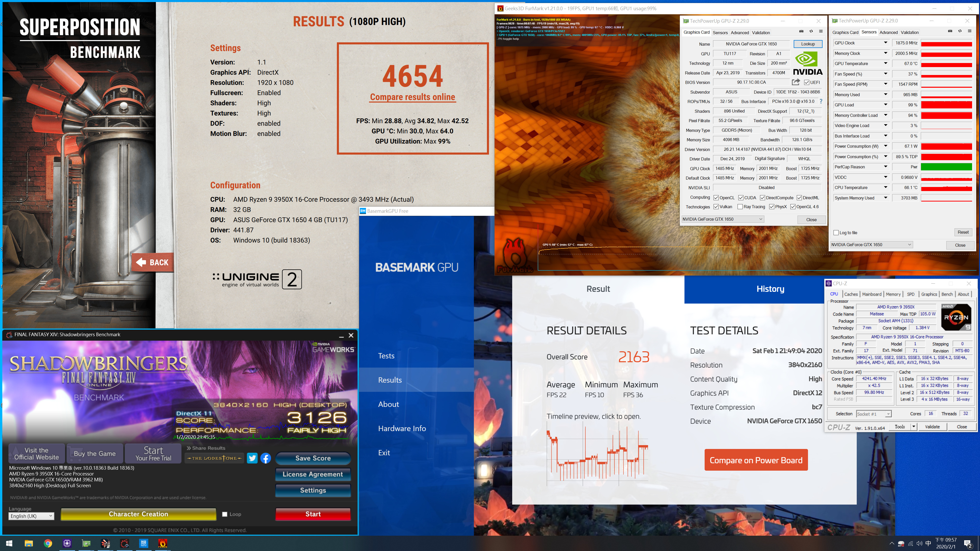Open GPU-Z from the taskbar
980x551 pixels.
point(86,543)
